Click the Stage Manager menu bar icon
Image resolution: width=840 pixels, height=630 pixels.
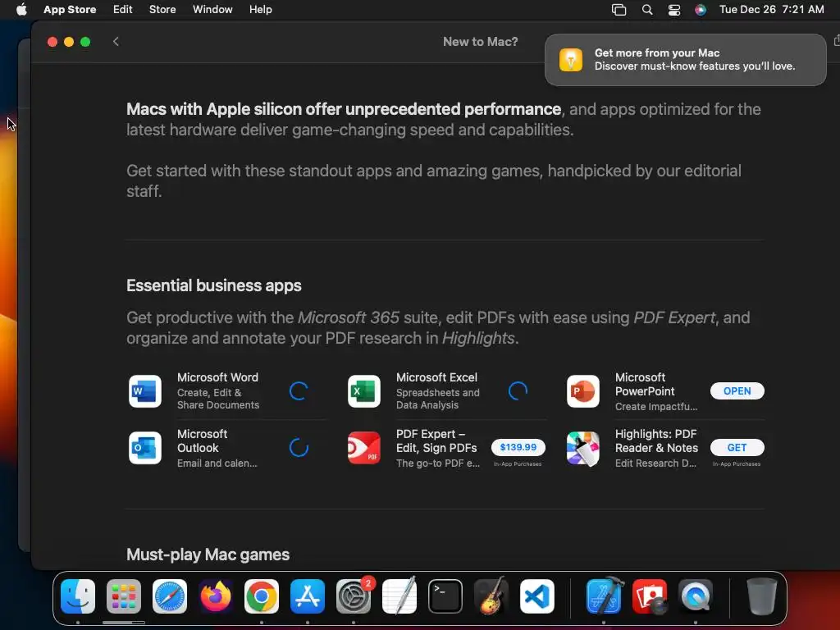619,10
